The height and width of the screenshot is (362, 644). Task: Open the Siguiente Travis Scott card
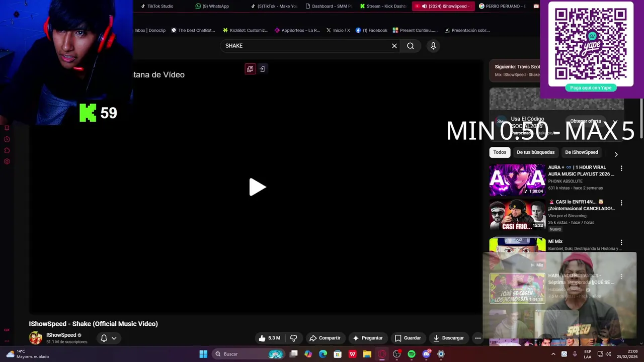tap(516, 70)
